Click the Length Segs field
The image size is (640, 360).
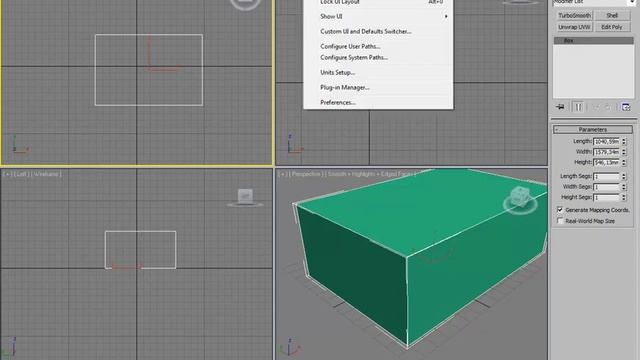tap(607, 176)
